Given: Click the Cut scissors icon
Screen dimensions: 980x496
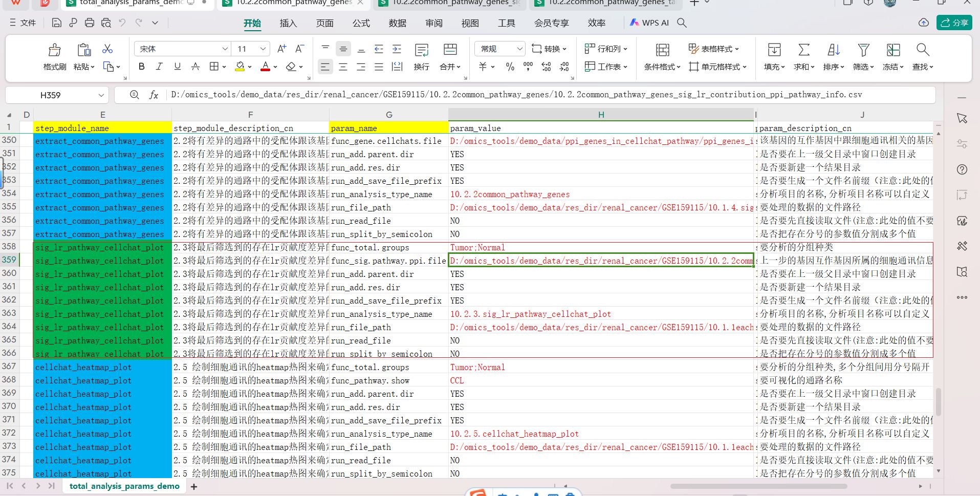Looking at the screenshot, I should (x=107, y=49).
